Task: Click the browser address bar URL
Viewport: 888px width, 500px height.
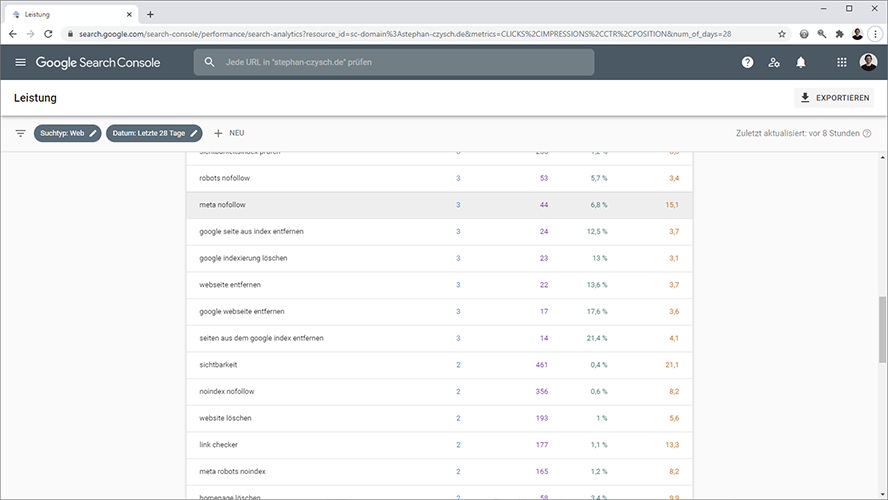Action: click(405, 34)
